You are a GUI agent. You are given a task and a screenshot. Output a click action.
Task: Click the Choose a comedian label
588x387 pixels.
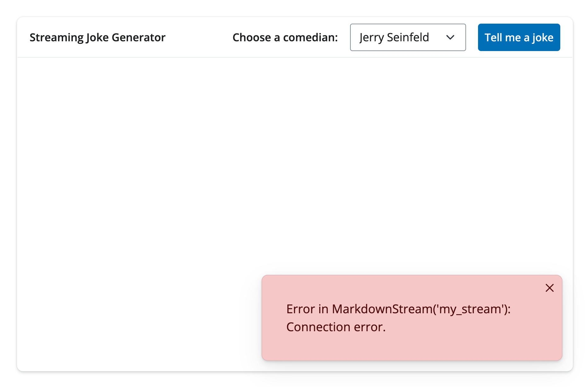285,38
